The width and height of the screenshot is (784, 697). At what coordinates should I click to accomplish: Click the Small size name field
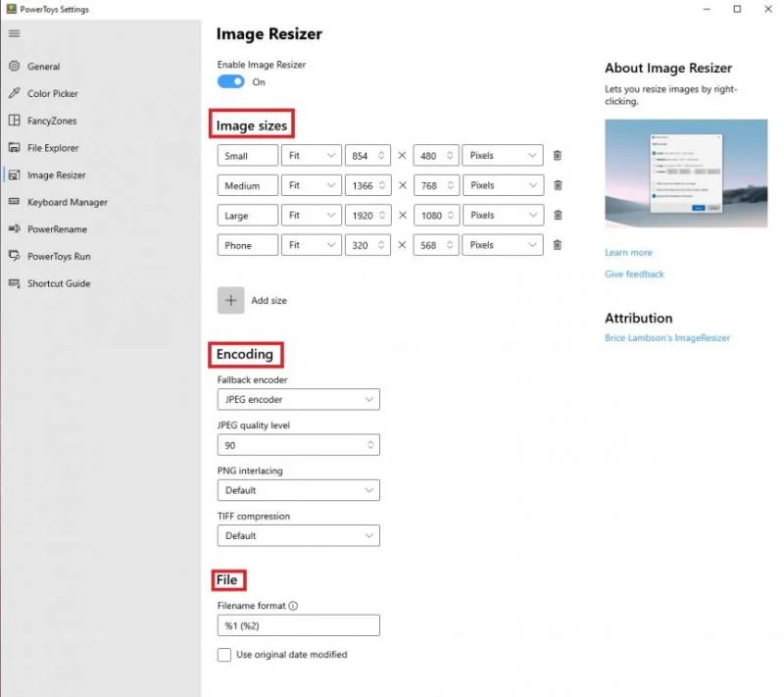248,156
